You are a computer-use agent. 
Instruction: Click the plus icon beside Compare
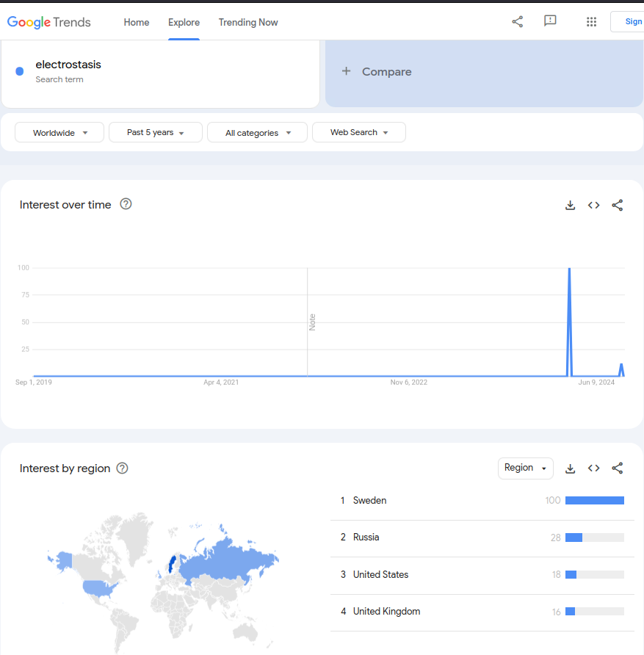pyautogui.click(x=346, y=71)
